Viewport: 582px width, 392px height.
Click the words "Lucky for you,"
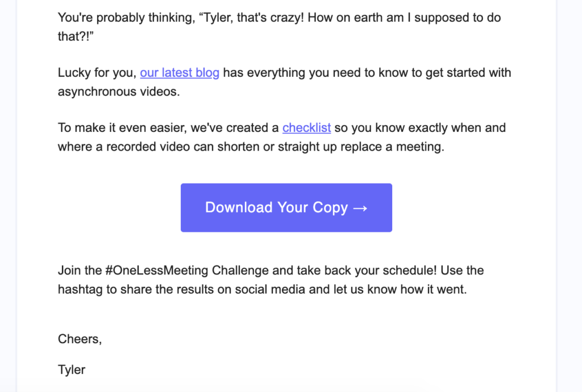[x=97, y=73]
